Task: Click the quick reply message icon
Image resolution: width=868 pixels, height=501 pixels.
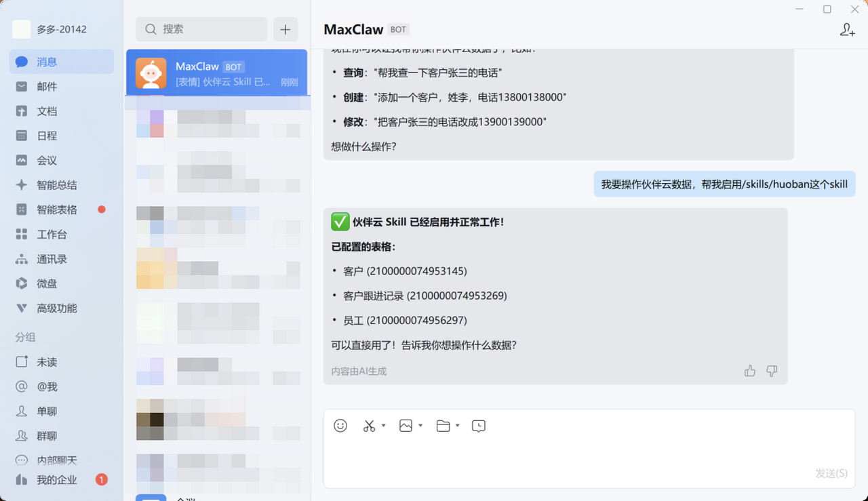Action: (x=479, y=426)
